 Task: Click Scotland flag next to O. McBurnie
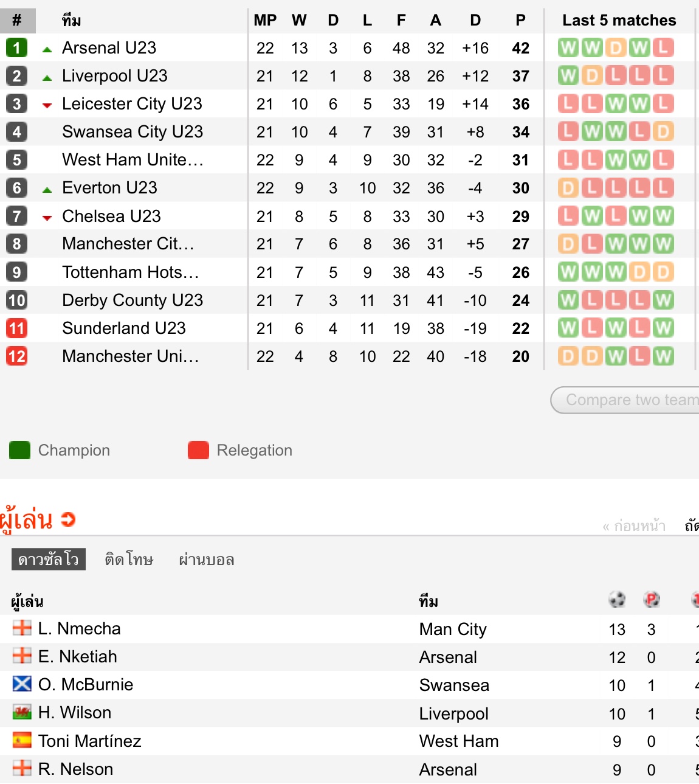(22, 684)
